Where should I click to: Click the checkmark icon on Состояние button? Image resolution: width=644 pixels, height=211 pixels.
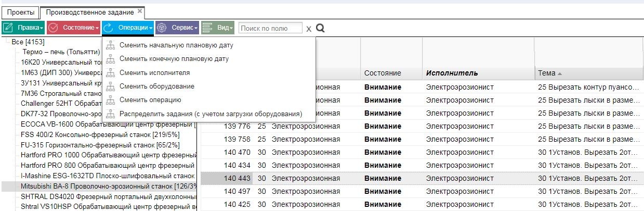click(54, 28)
